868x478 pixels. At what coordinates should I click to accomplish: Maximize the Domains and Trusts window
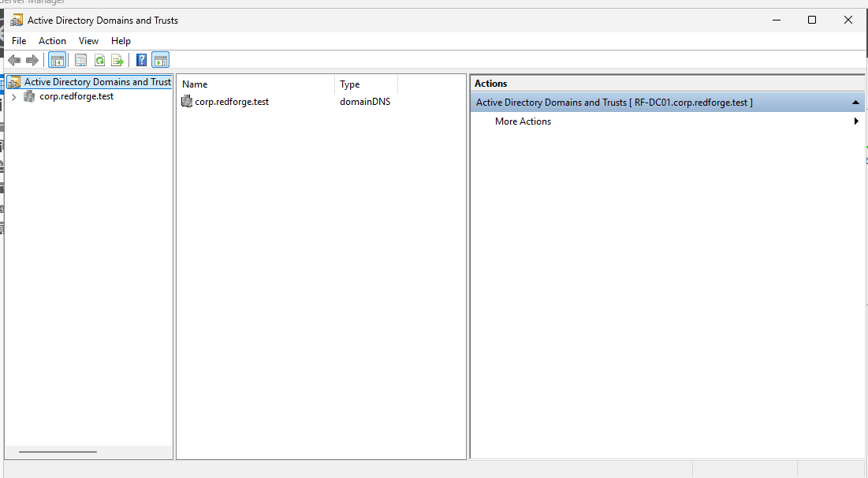[812, 20]
